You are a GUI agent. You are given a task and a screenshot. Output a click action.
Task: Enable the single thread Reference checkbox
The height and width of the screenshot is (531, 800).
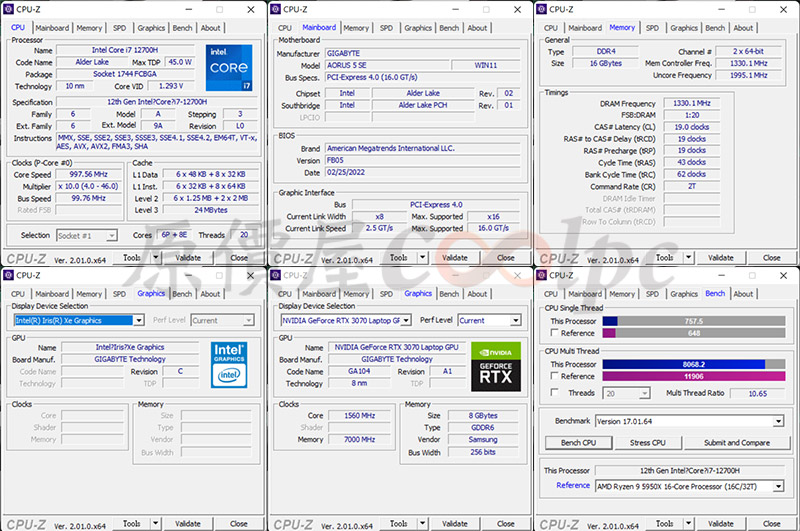[x=555, y=333]
